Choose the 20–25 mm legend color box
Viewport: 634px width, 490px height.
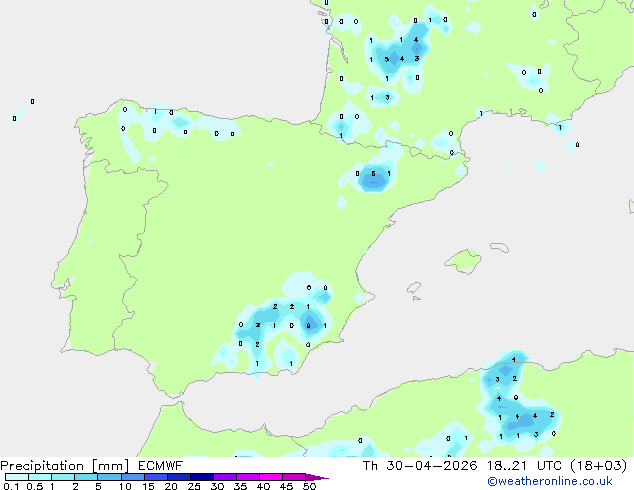[179, 477]
